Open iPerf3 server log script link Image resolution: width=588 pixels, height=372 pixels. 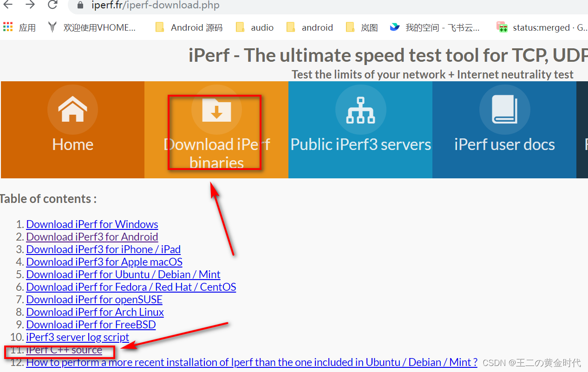click(x=78, y=337)
